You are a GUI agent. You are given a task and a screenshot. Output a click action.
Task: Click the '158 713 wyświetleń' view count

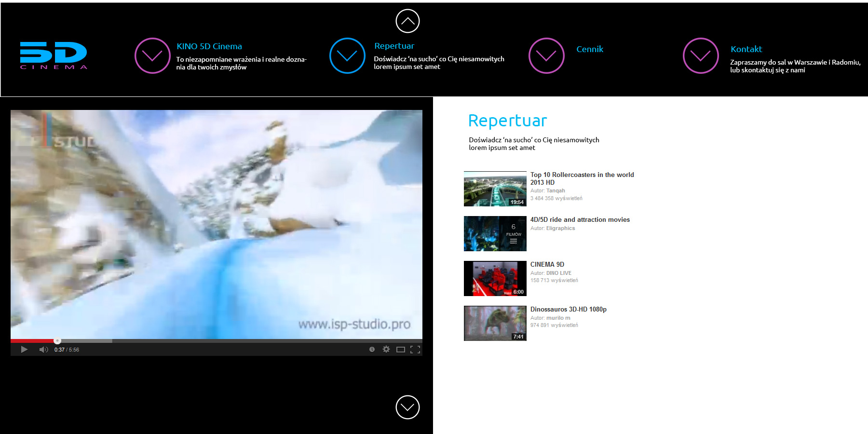(554, 280)
